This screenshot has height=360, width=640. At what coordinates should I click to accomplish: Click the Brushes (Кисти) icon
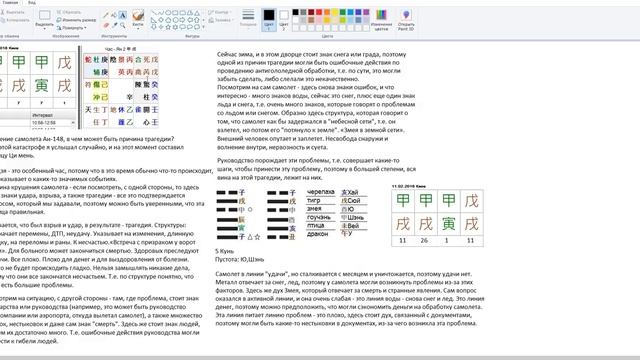pos(138,16)
